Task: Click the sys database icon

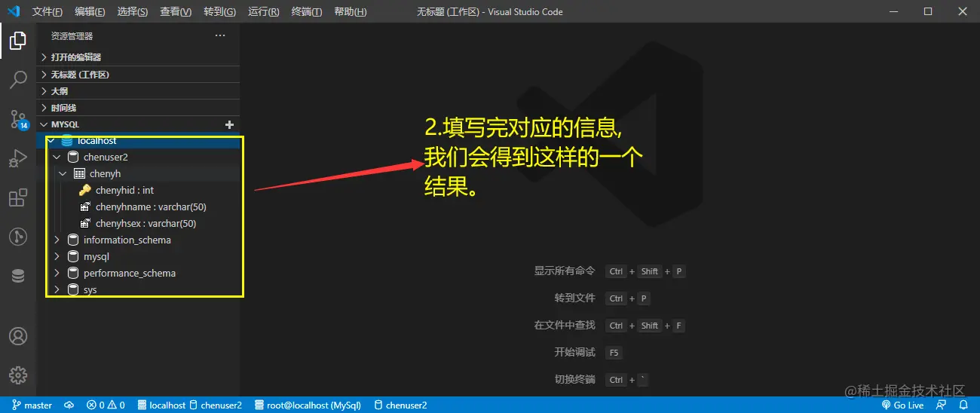Action: coord(73,290)
